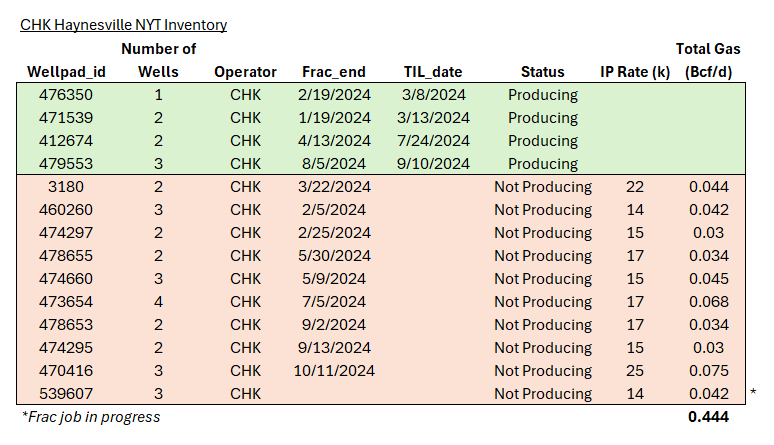Viewport: 774px width, 445px height.
Task: Click the CHK Haynesville NYT Inventory title
Action: click(x=124, y=24)
